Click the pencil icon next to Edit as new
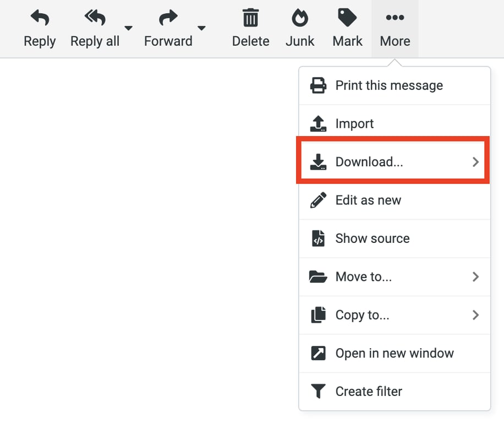This screenshot has width=504, height=423. coord(318,200)
